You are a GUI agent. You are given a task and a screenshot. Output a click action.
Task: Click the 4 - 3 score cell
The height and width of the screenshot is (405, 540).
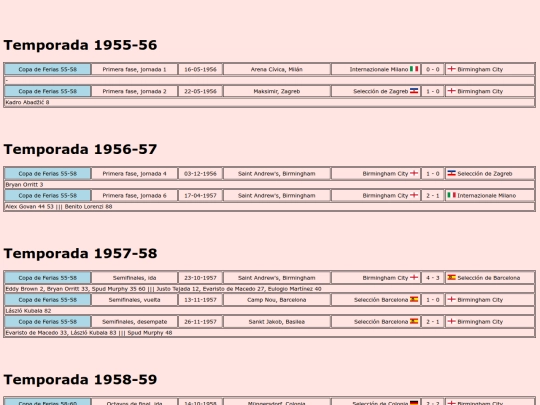tap(433, 278)
